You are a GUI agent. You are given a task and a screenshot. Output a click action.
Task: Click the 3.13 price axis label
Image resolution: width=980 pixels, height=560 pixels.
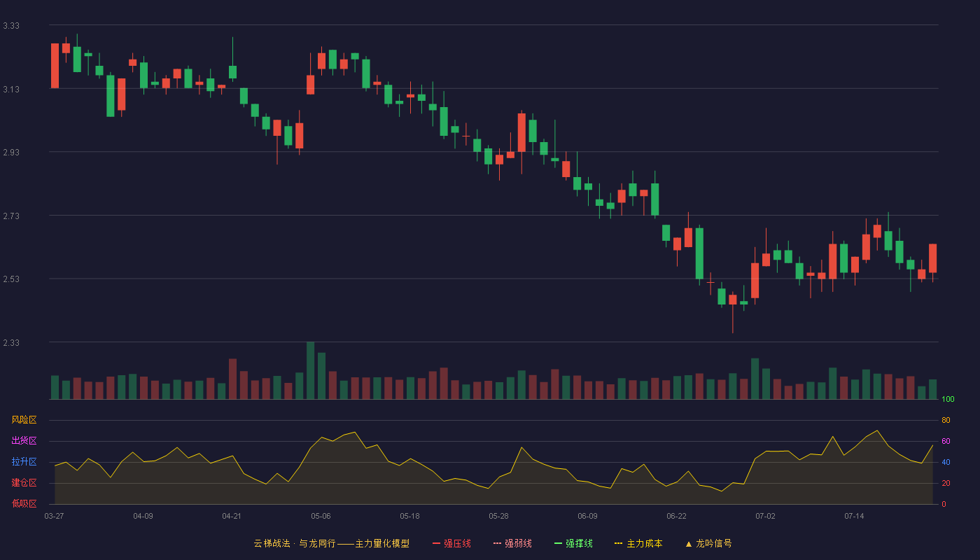point(11,90)
